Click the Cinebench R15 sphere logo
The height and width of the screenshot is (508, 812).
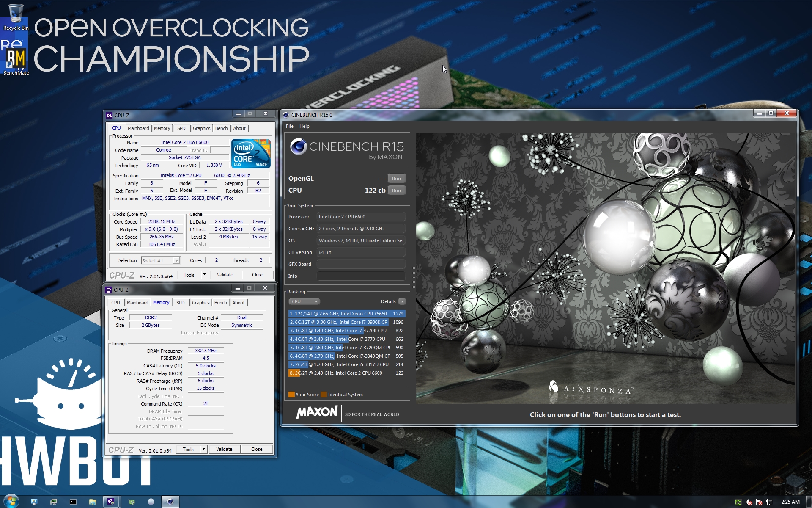pos(298,146)
